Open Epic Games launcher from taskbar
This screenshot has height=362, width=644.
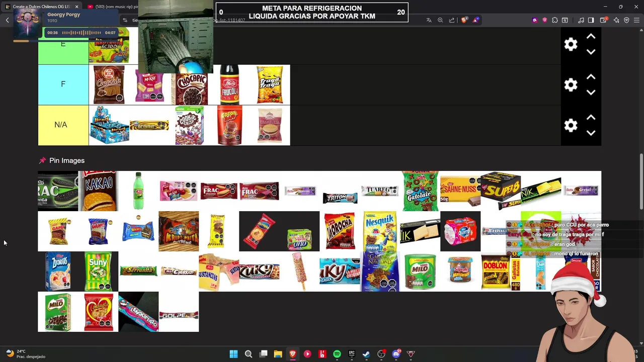coord(352,354)
